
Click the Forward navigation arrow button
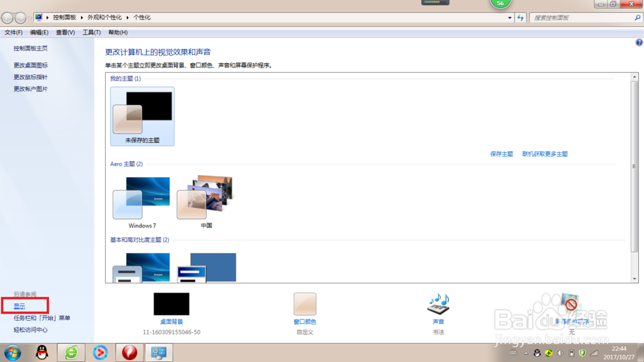[x=20, y=17]
